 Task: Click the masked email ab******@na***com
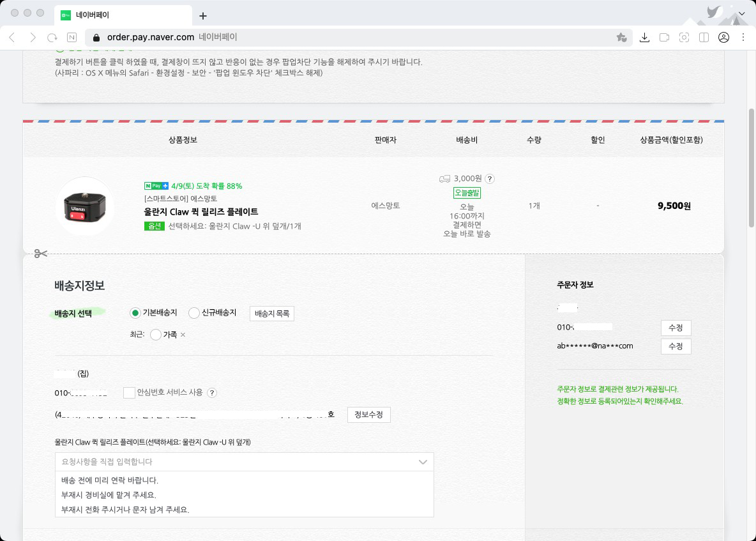(595, 346)
